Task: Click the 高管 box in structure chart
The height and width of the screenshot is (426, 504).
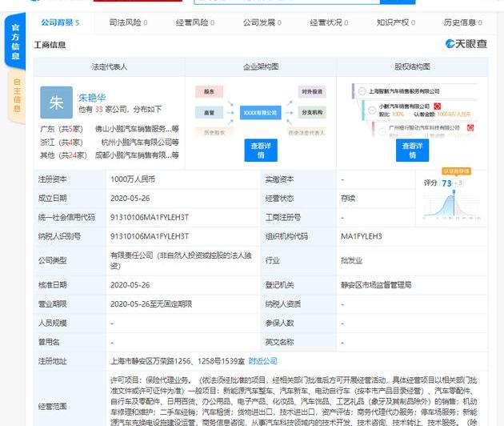Action: click(209, 113)
